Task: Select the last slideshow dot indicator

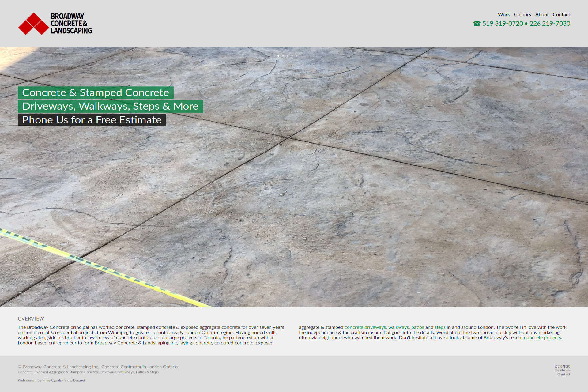Action: (297, 56)
